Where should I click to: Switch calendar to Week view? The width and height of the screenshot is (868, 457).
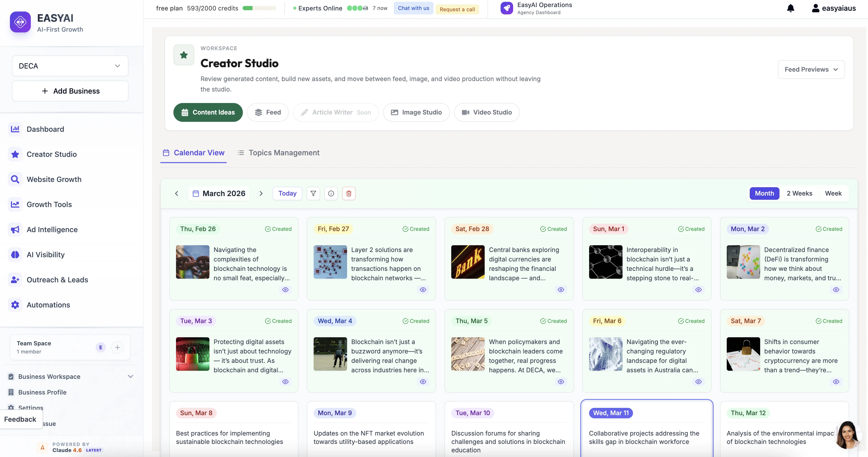pos(833,193)
